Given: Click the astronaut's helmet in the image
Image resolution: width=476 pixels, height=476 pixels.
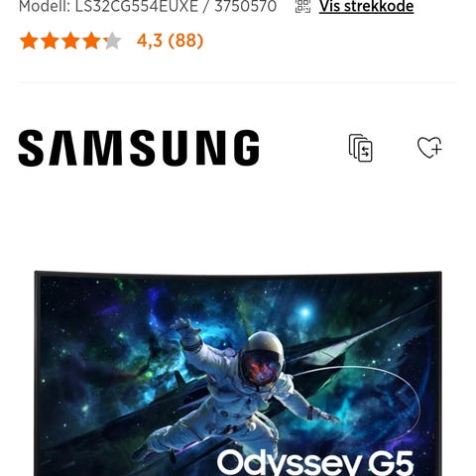Looking at the screenshot, I should tap(263, 359).
